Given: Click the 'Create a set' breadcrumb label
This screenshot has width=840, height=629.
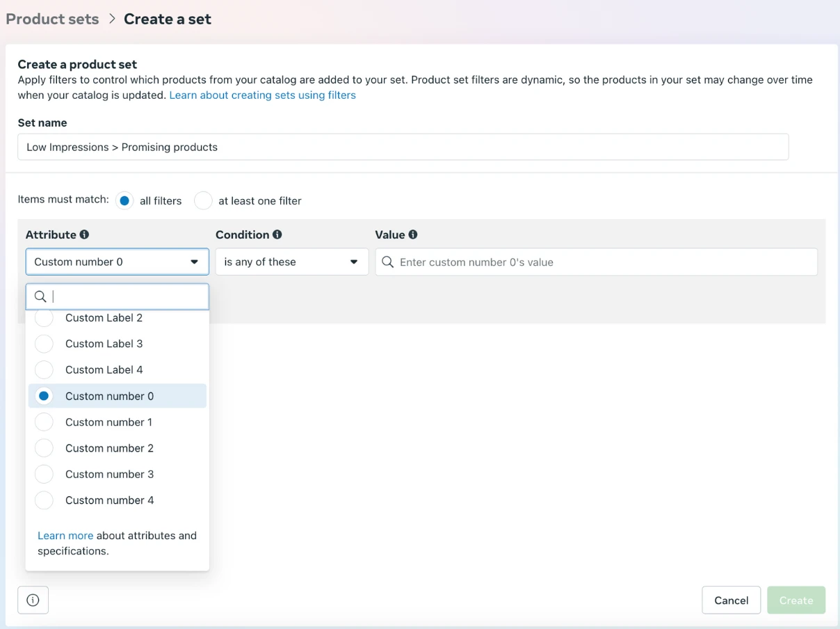Looking at the screenshot, I should tap(167, 19).
